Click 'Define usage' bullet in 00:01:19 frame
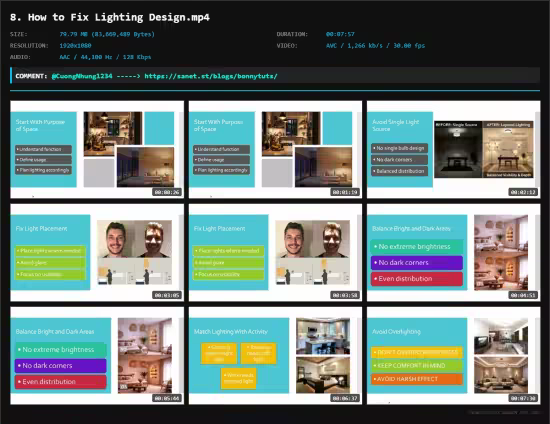Image resolution: width=550 pixels, height=424 pixels. (221, 160)
